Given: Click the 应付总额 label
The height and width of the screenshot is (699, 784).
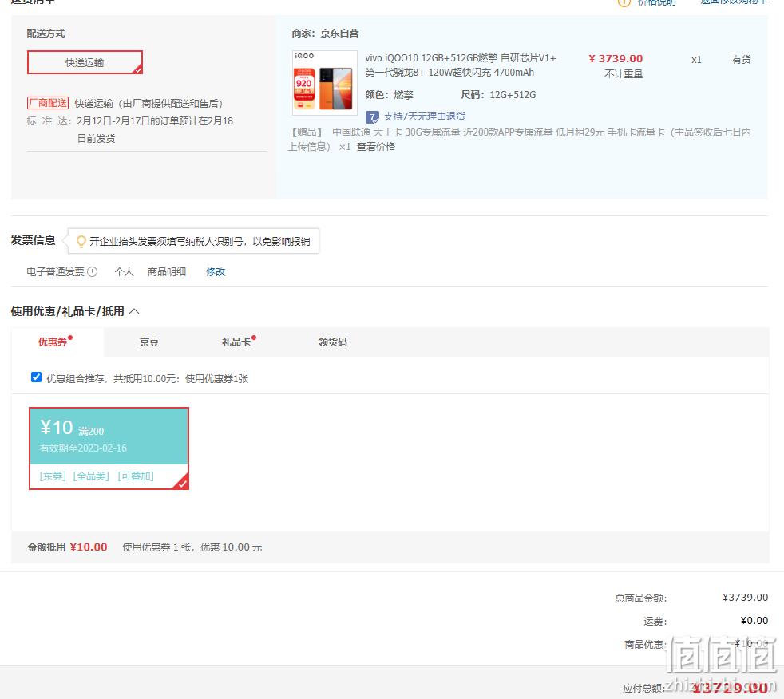Looking at the screenshot, I should pos(644,689).
